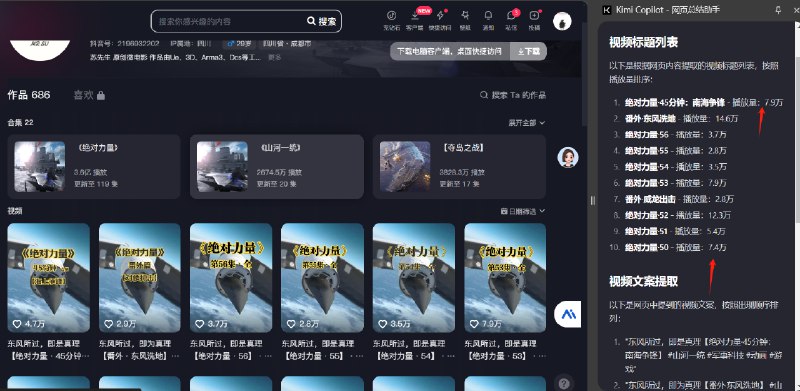The width and height of the screenshot is (800, 391).
Task: Click the Kimi Copilot K logo
Action: [607, 10]
